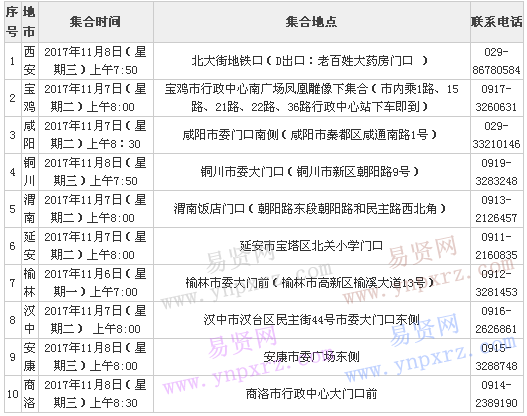
Task: Click location 安康市委广场东侧
Action: click(x=312, y=357)
